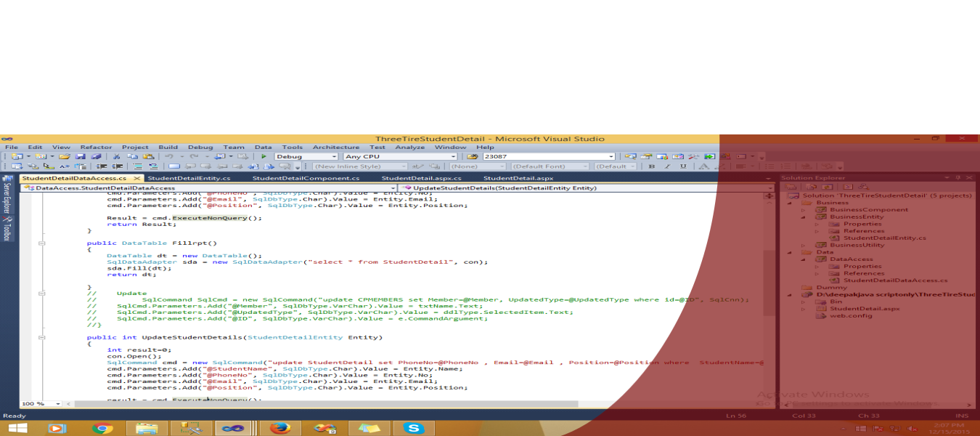Image resolution: width=980 pixels, height=436 pixels.
Task: Click the Save All icon
Action: point(96,156)
